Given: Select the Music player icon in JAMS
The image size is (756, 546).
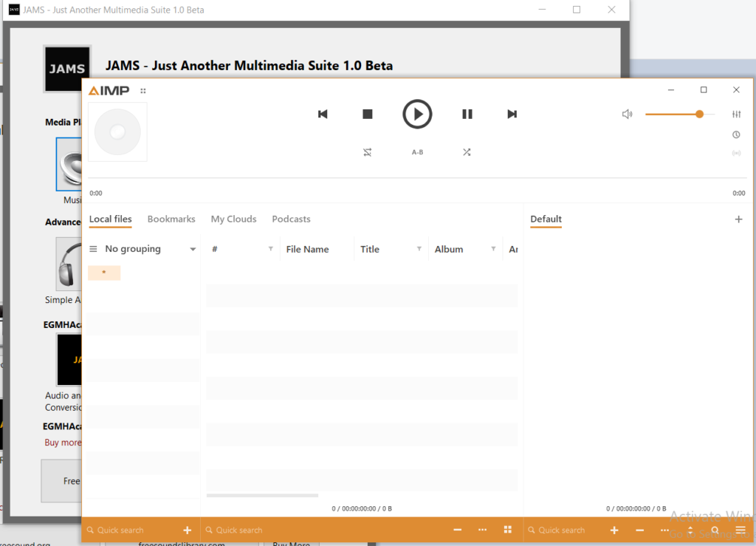Looking at the screenshot, I should click(69, 164).
